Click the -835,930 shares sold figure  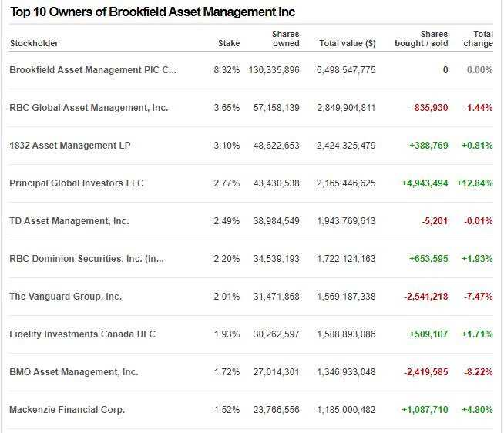(x=430, y=108)
